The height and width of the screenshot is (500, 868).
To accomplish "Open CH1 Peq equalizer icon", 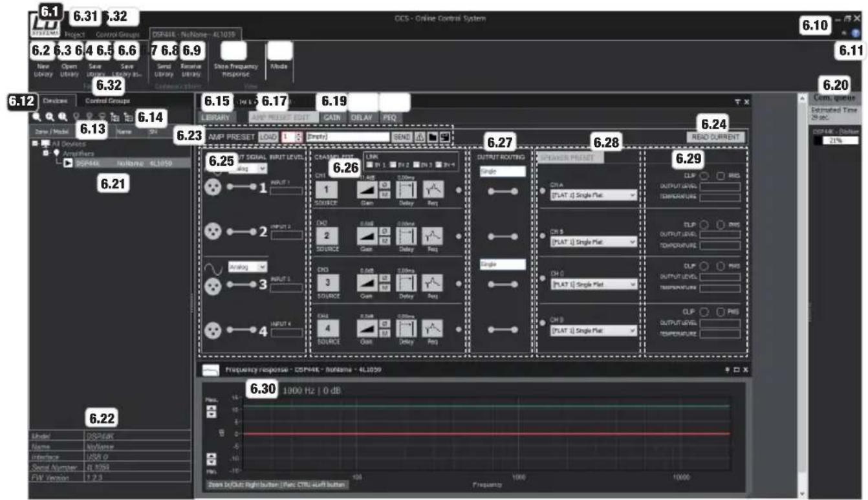I will (434, 190).
